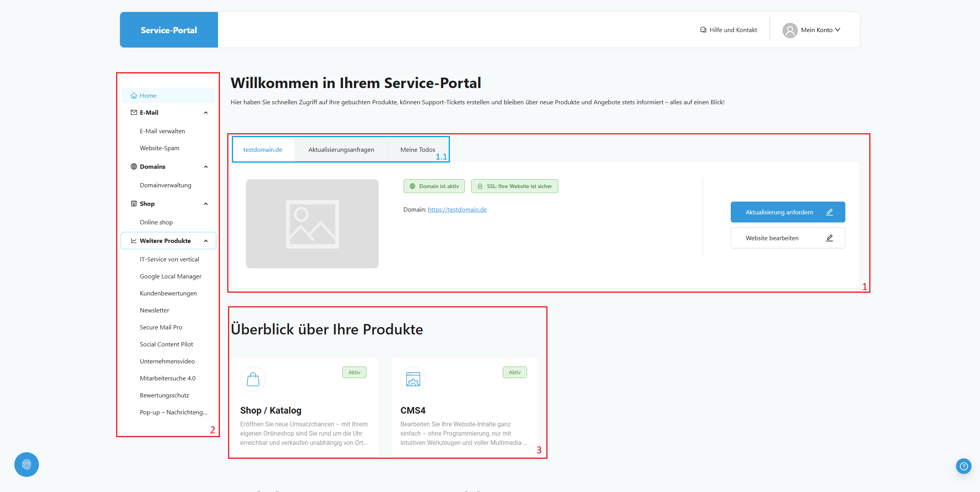Open the Meine Todos tab
This screenshot has width=980, height=492.
tap(417, 149)
